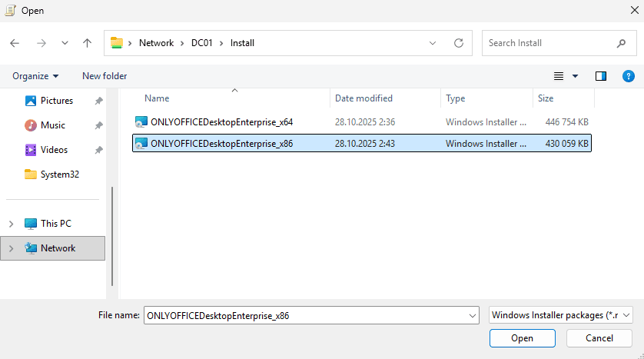This screenshot has width=644, height=359.
Task: Go forward using the right arrow
Action: click(x=41, y=43)
